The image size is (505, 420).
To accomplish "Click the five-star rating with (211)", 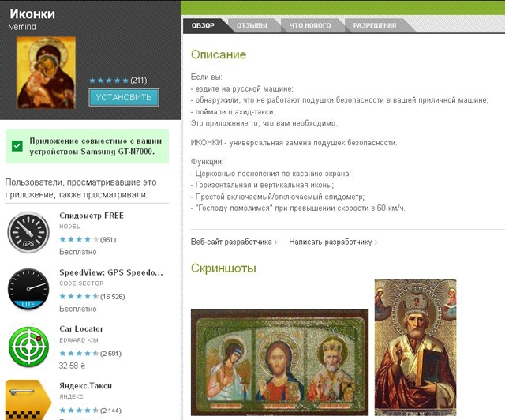I will point(118,81).
